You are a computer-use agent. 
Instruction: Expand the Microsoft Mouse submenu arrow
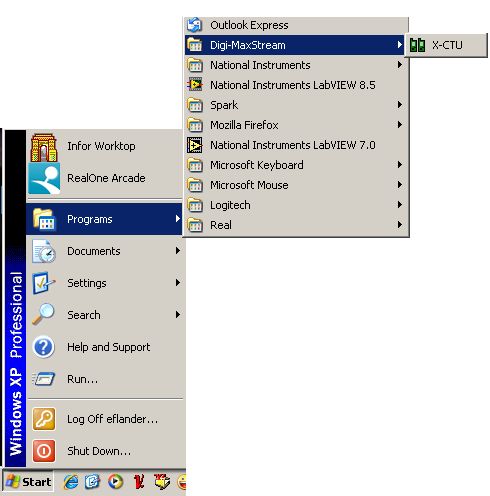pos(399,185)
